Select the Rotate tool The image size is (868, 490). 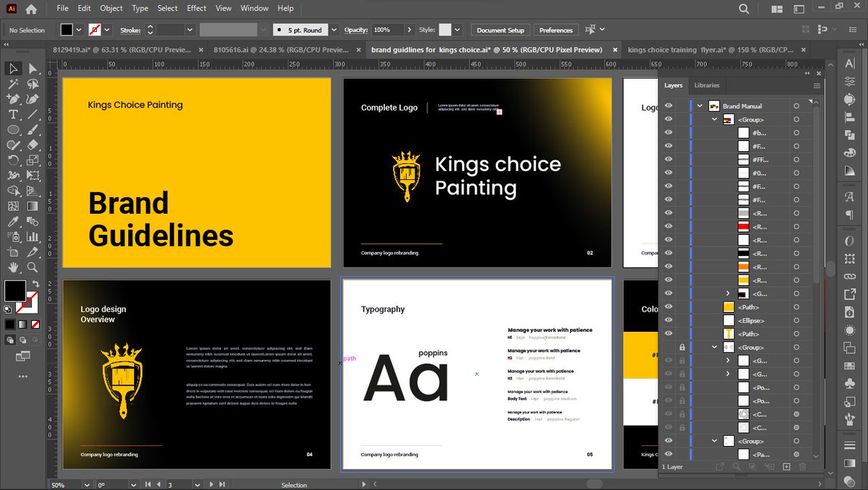click(x=13, y=160)
